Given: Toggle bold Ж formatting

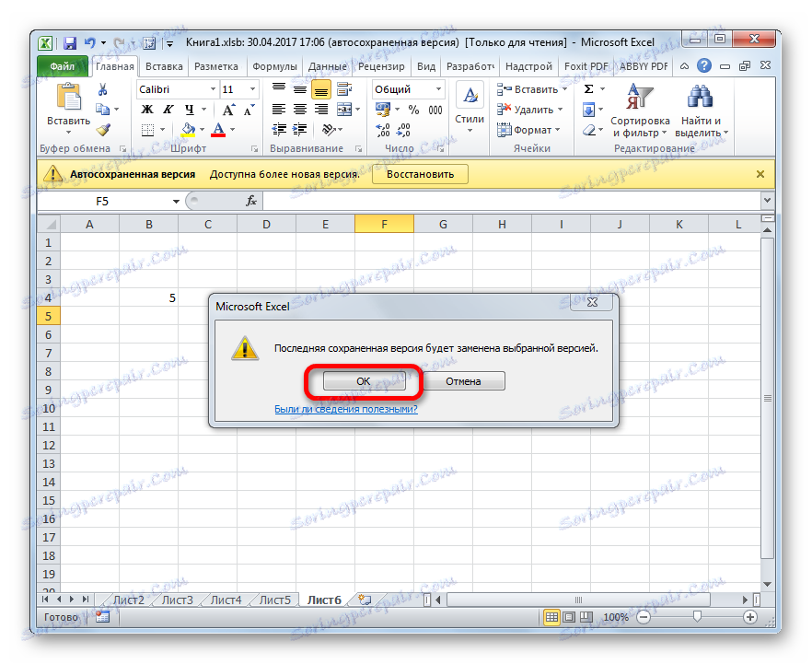Looking at the screenshot, I should pyautogui.click(x=147, y=110).
